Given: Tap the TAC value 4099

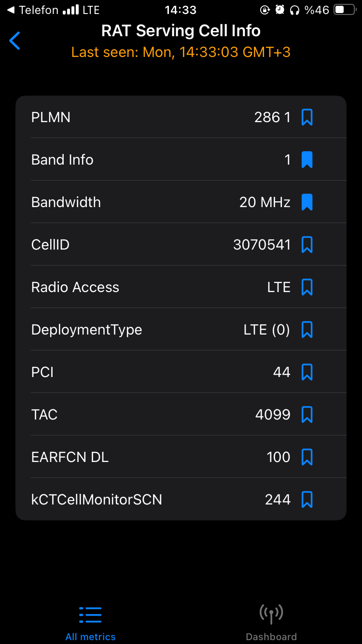Looking at the screenshot, I should coord(273,415).
